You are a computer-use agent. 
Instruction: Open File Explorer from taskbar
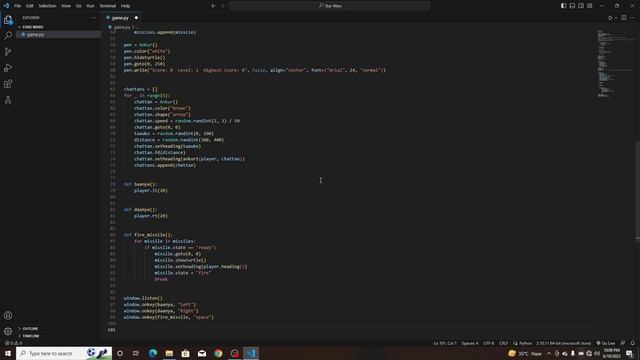[x=169, y=353]
